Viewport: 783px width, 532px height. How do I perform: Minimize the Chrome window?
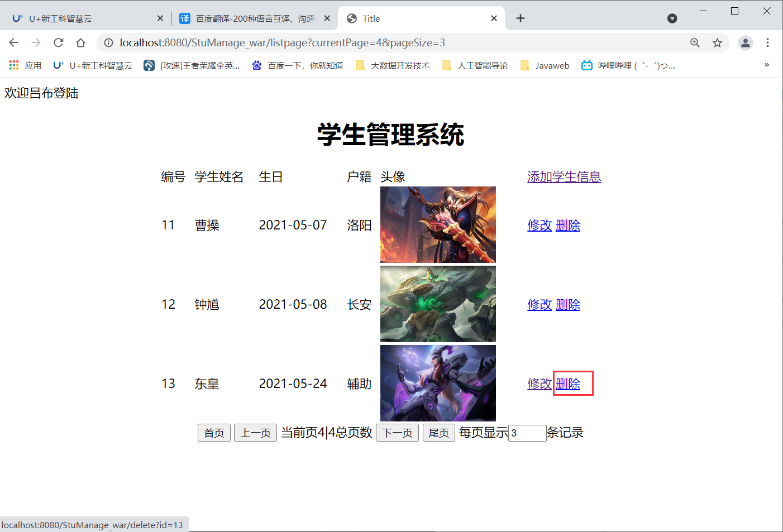click(x=703, y=11)
